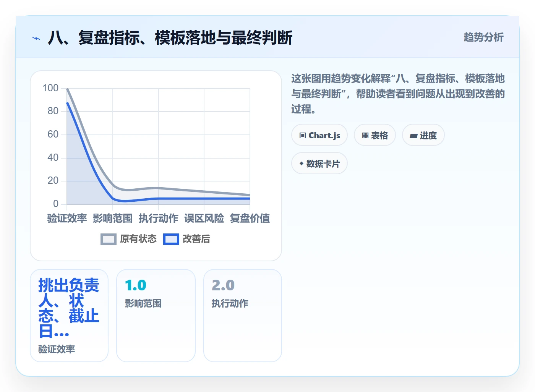
Task: Click the 影响范围 axis label in chart
Action: (113, 219)
